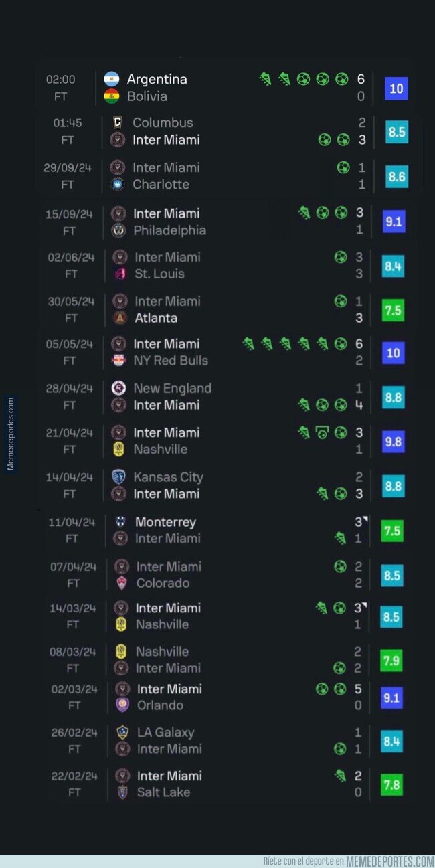Click the Bolivia flag icon

pos(112,96)
